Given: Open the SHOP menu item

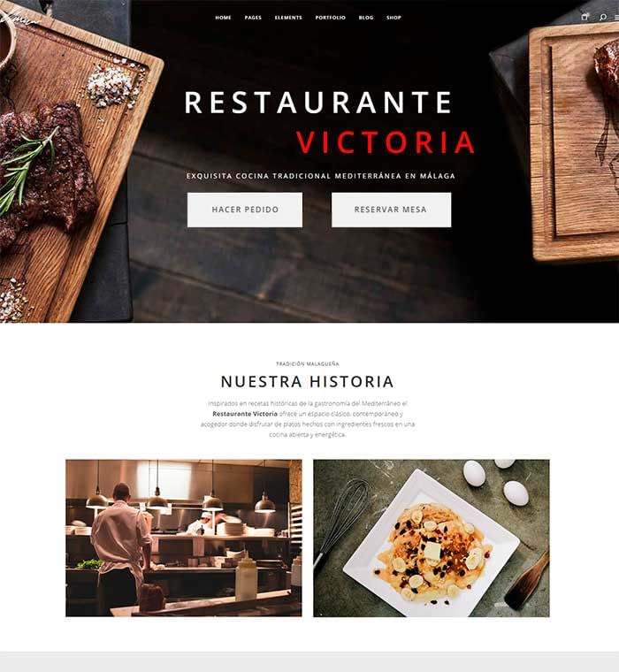Looking at the screenshot, I should click(x=394, y=18).
